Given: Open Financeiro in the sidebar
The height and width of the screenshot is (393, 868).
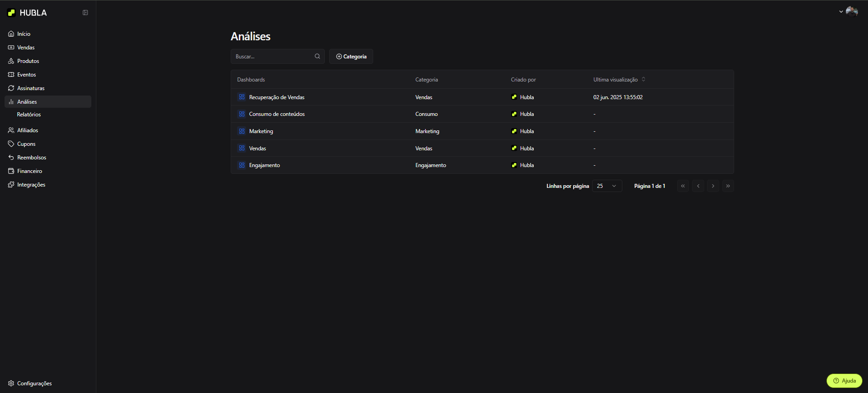Looking at the screenshot, I should click(x=29, y=171).
